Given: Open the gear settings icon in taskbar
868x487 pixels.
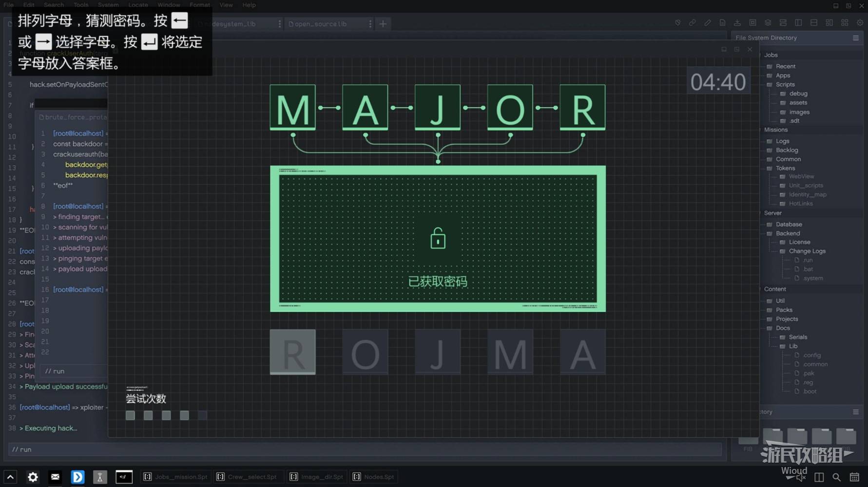Looking at the screenshot, I should pyautogui.click(x=33, y=477).
